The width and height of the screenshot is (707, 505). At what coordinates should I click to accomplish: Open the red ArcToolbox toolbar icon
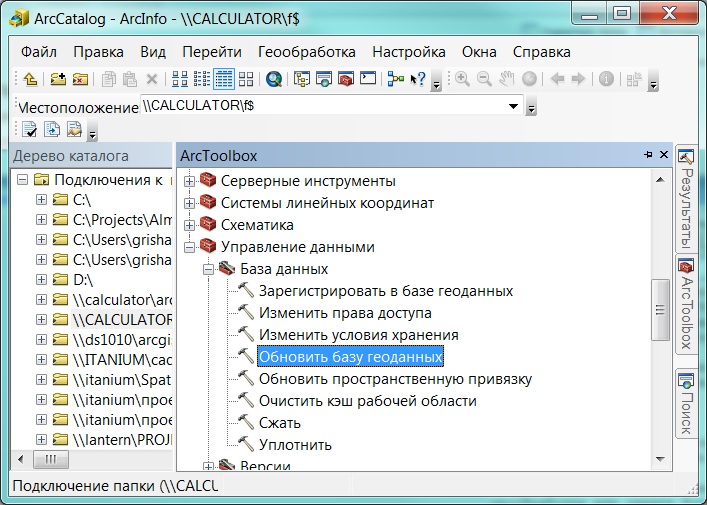(x=346, y=79)
